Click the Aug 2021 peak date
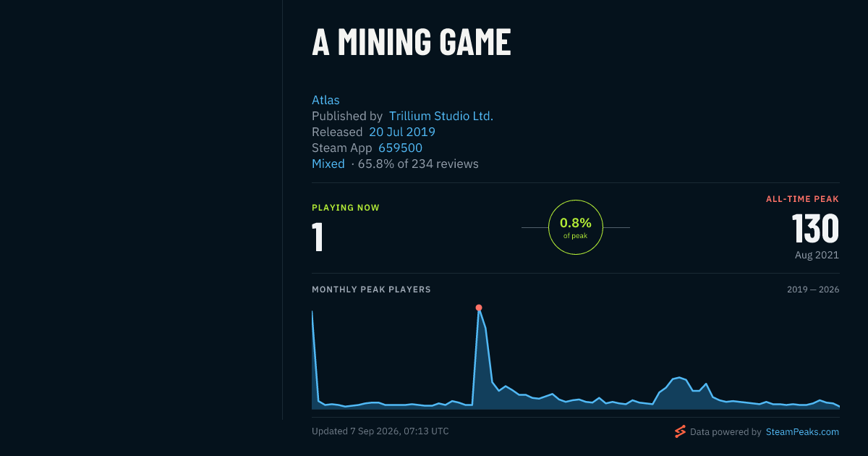 click(817, 255)
